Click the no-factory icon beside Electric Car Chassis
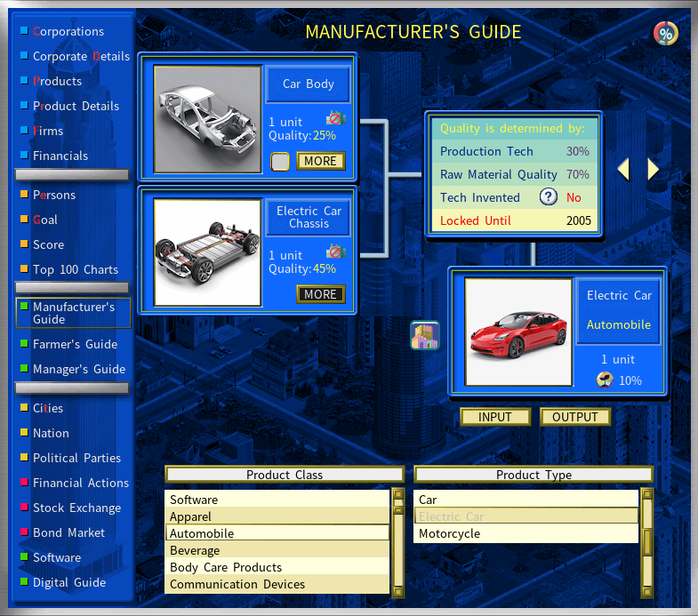 (x=335, y=252)
